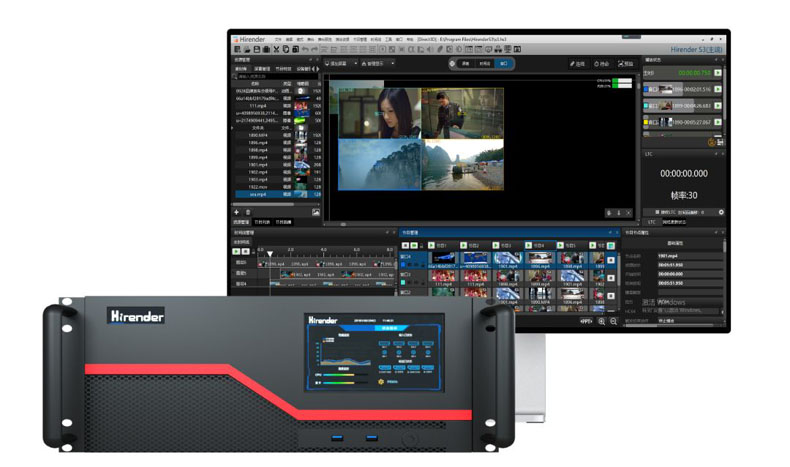Click the orange circular icon in the status panel
The image size is (790, 467).
pos(711,143)
